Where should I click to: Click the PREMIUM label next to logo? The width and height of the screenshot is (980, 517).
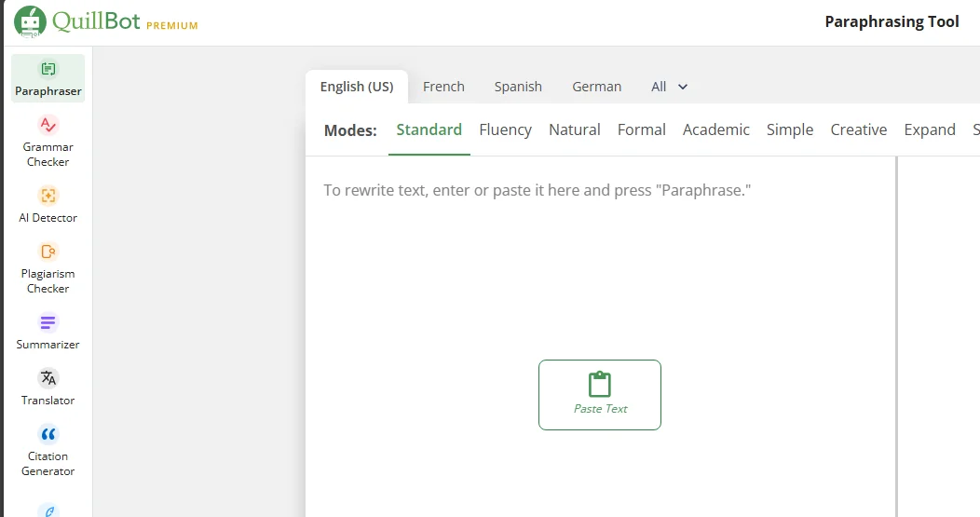pyautogui.click(x=172, y=26)
